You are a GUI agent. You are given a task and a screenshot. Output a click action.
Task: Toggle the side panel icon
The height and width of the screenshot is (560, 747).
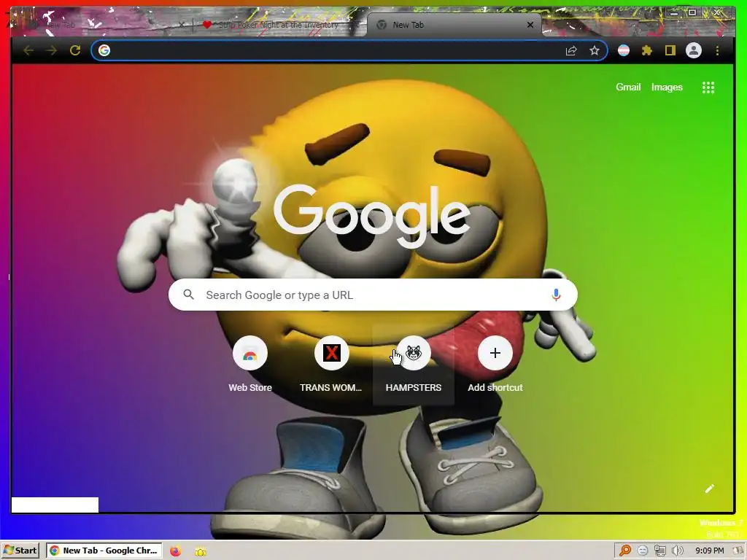pos(670,50)
